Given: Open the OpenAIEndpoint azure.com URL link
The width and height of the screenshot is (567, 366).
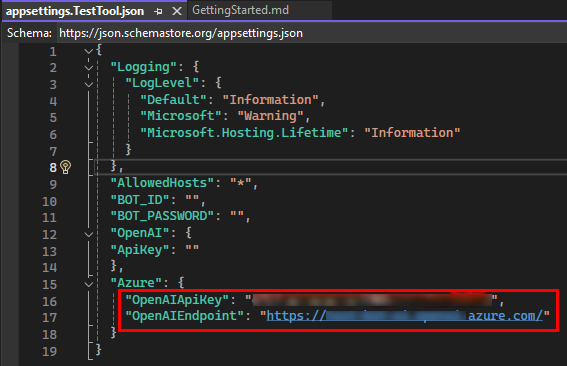Looking at the screenshot, I should pos(405,316).
